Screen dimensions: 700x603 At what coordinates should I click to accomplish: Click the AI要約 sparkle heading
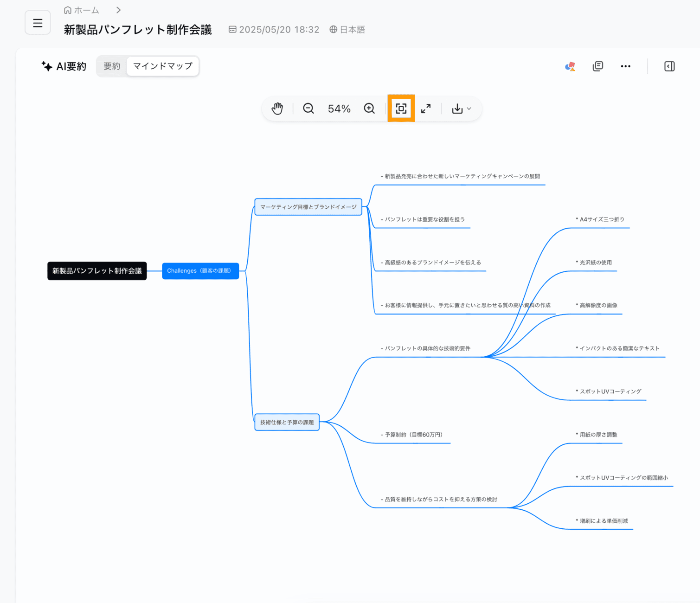64,66
